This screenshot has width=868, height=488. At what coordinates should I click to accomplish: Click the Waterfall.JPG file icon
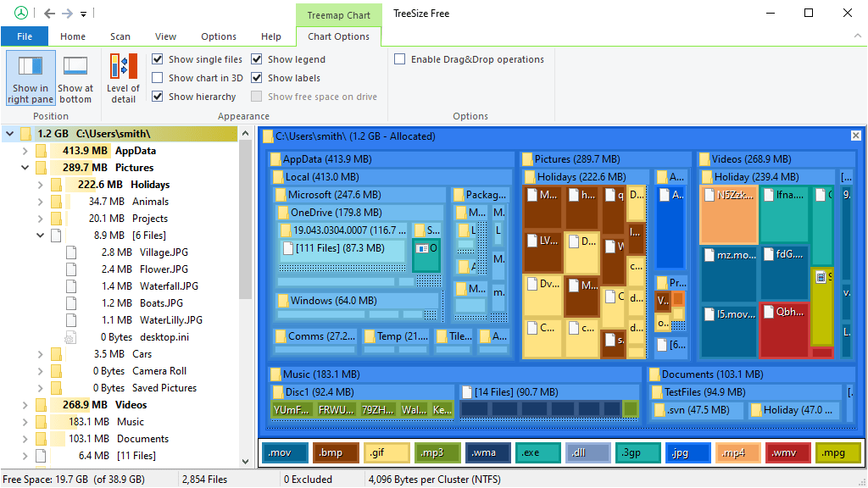[x=71, y=286]
